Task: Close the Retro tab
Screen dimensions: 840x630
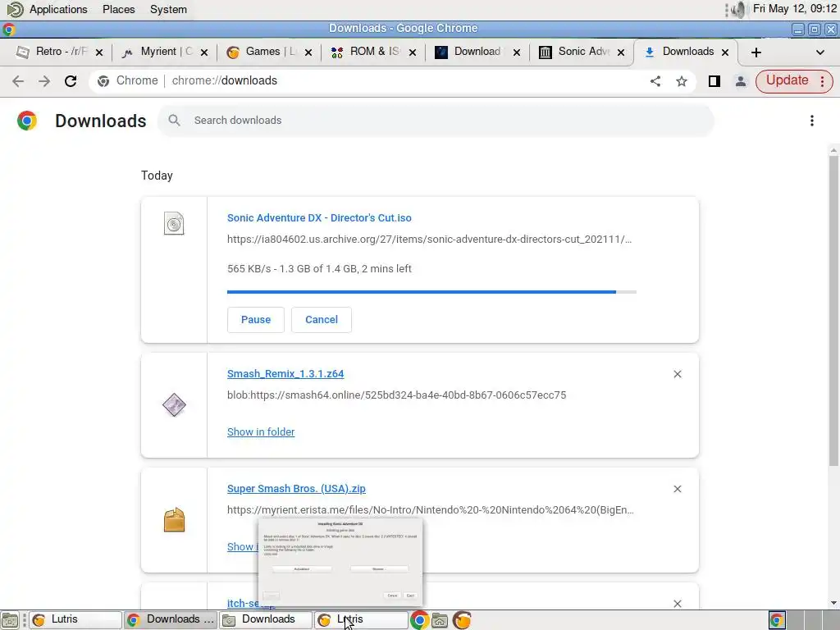Action: click(99, 52)
